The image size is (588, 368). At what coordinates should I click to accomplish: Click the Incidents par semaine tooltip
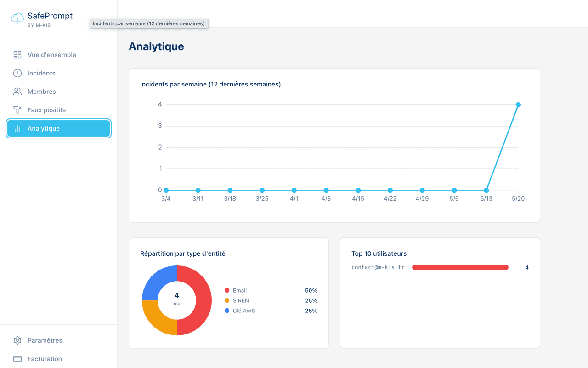coord(149,23)
